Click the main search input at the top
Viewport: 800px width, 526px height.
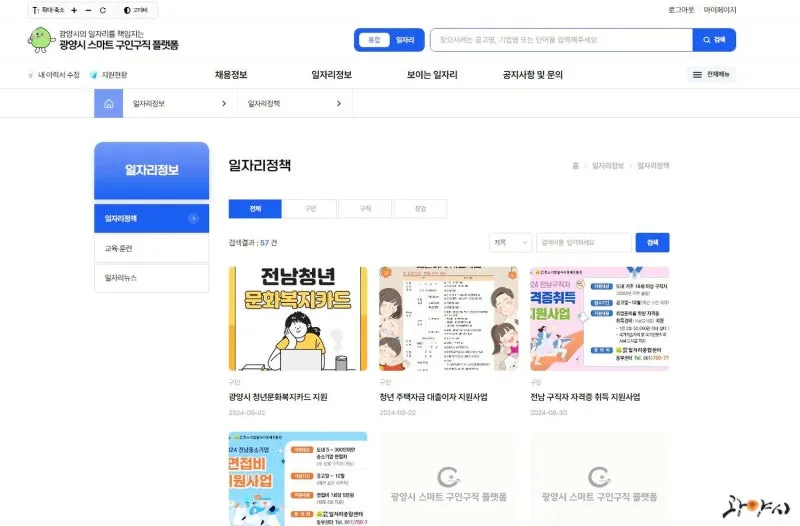point(561,40)
